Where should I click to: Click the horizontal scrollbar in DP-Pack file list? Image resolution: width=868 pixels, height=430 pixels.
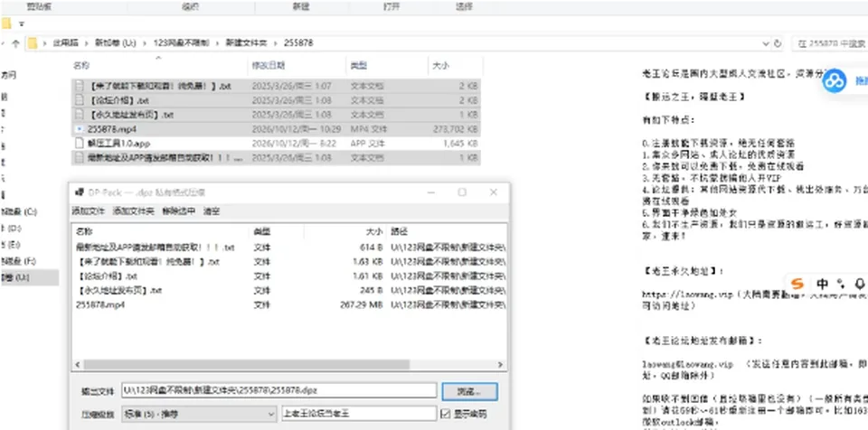[x=246, y=365]
